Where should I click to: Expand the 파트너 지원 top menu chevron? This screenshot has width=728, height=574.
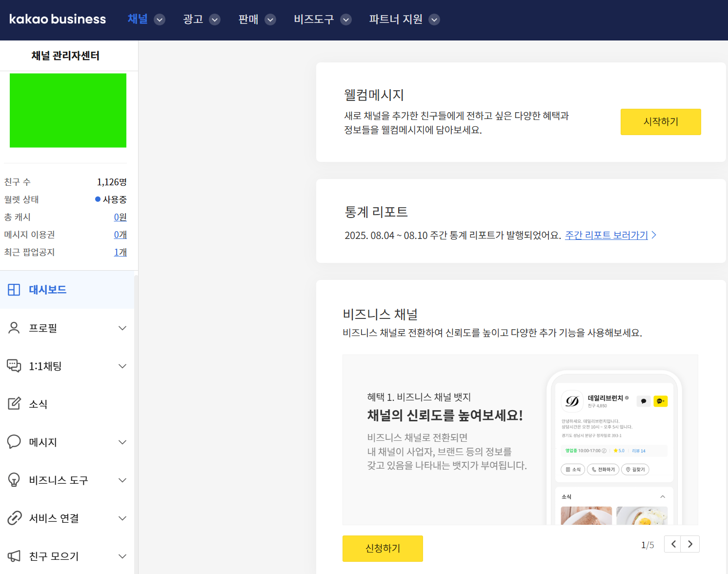434,20
